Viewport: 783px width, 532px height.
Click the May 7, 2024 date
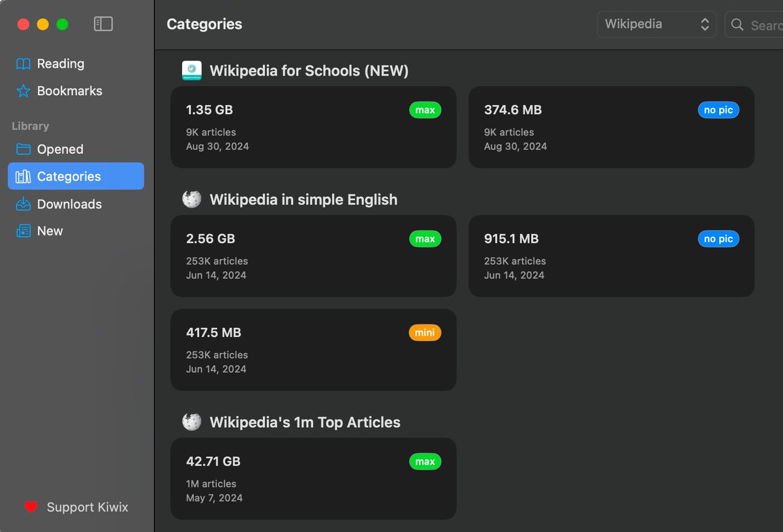(214, 498)
